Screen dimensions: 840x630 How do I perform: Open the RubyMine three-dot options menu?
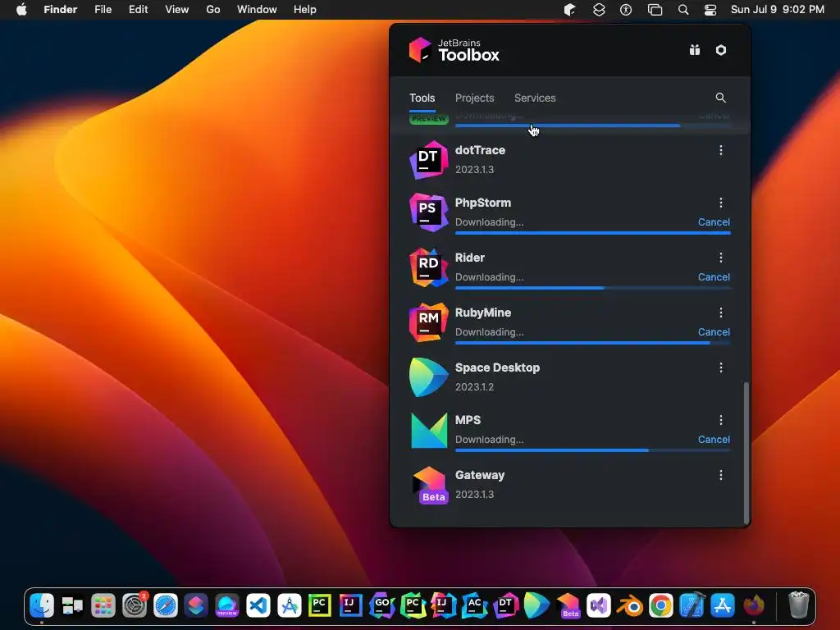click(x=721, y=313)
